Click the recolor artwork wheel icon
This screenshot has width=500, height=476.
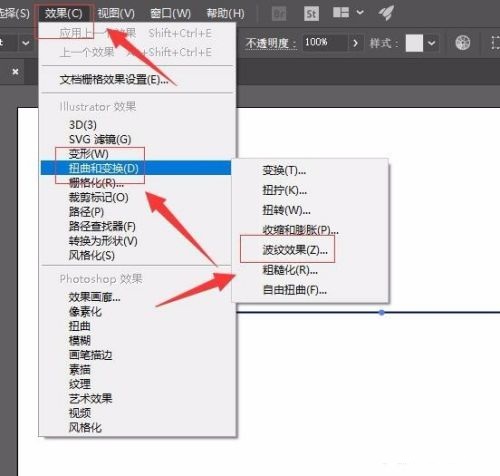(463, 43)
